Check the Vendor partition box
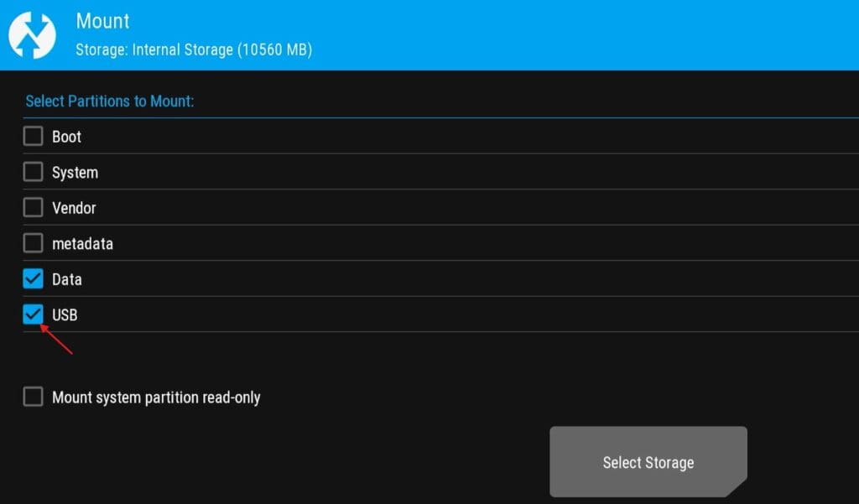This screenshot has width=859, height=504. (x=33, y=208)
